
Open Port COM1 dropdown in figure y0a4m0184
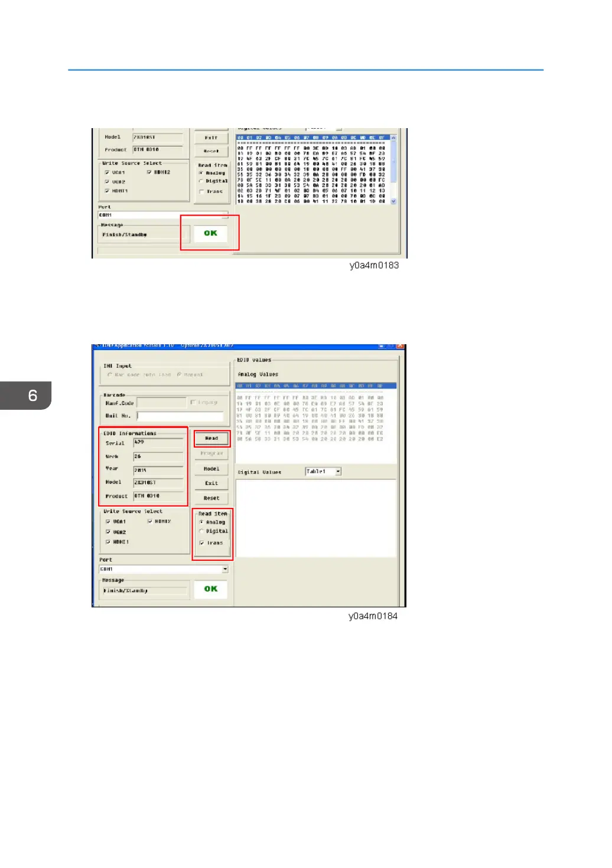click(x=225, y=569)
